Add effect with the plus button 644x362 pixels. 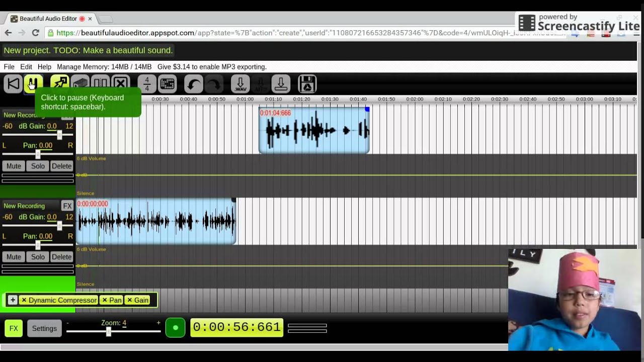(x=13, y=300)
